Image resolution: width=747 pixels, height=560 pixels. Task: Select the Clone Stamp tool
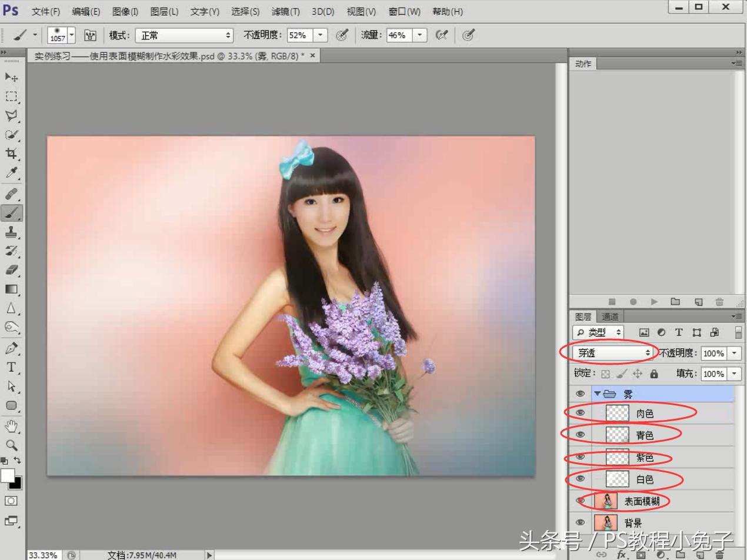[11, 232]
